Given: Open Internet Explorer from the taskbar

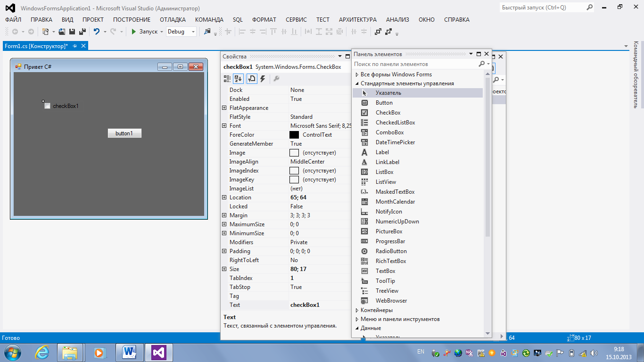Looking at the screenshot, I should point(42,352).
